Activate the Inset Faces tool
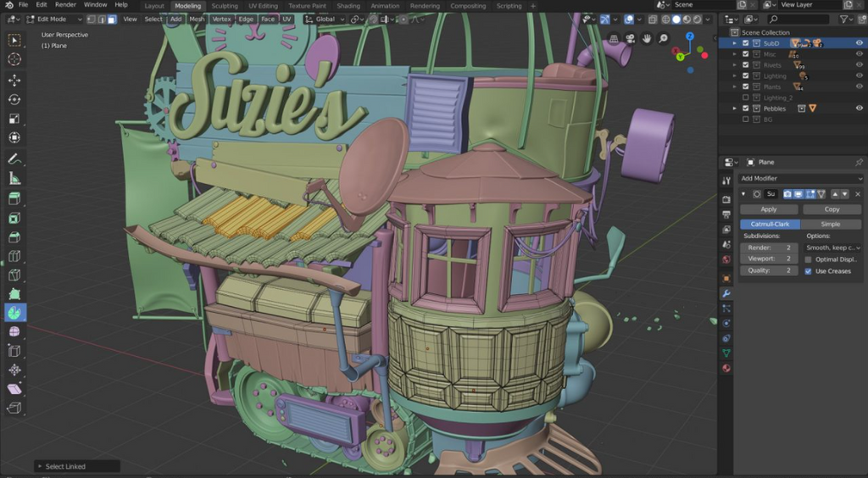Screen dimensions: 868x478 [14, 218]
